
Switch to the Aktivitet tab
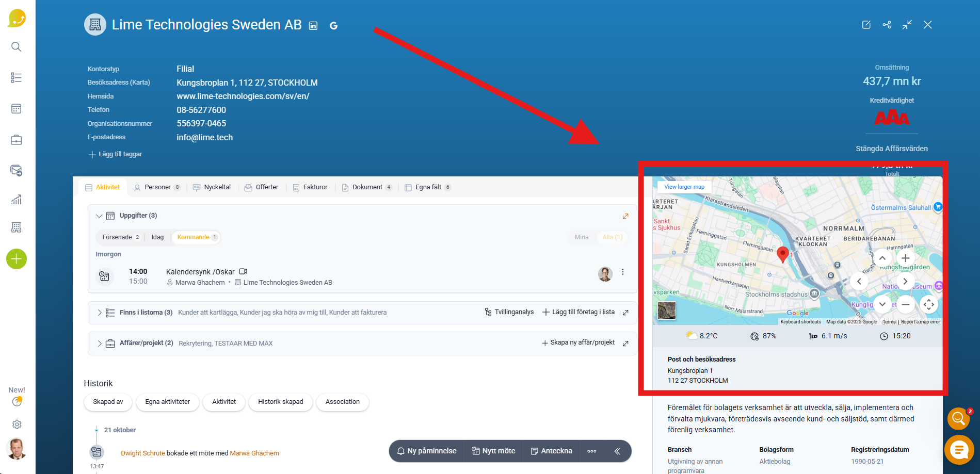point(102,187)
